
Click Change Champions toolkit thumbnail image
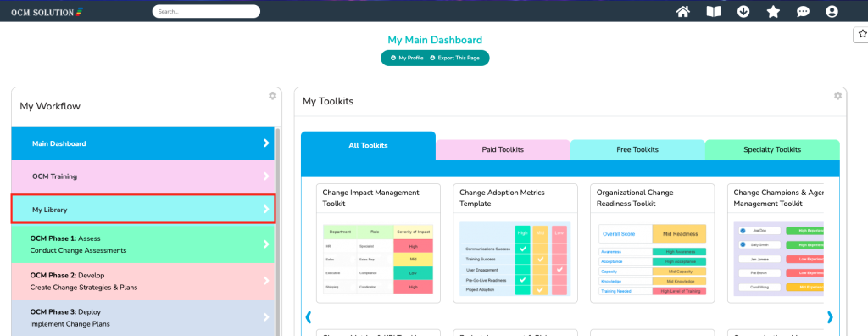pyautogui.click(x=779, y=260)
